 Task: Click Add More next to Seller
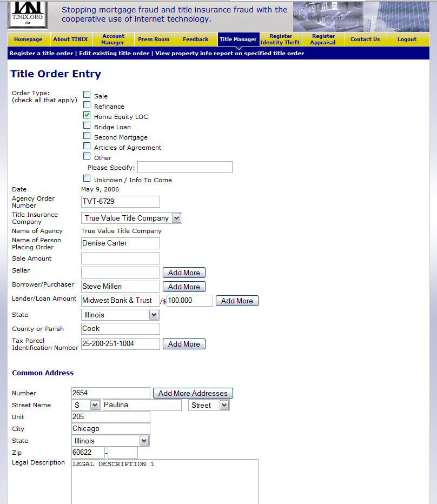pyautogui.click(x=184, y=273)
